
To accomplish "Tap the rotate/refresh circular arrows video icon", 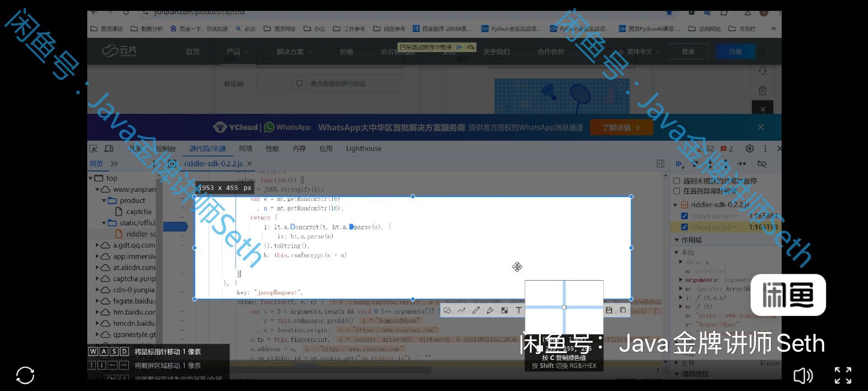I will (x=25, y=375).
